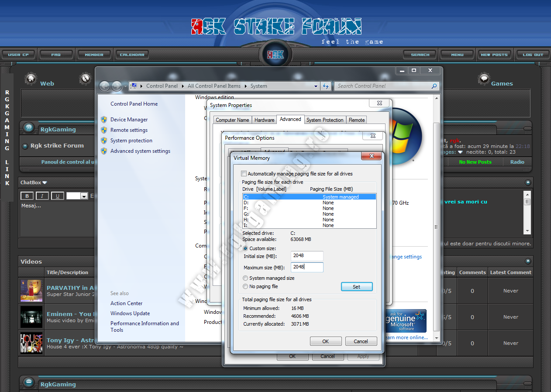The width and height of the screenshot is (551, 392).
Task: Click the magnifier in Search Control Panel
Action: click(x=434, y=86)
